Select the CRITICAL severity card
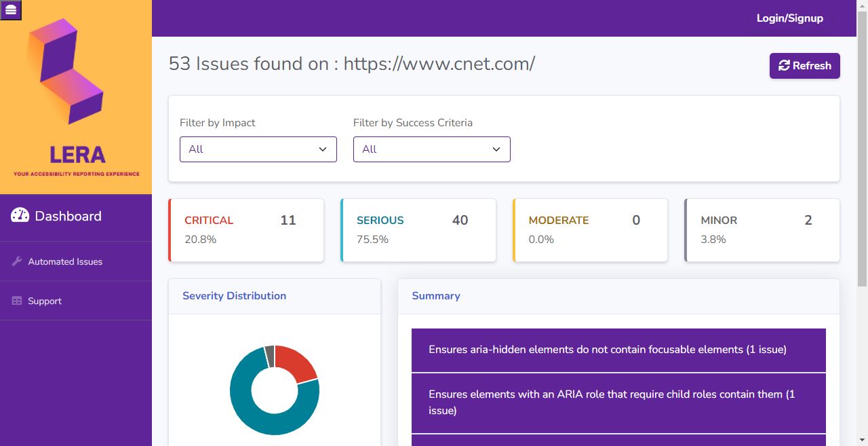This screenshot has width=868, height=446. tap(245, 229)
